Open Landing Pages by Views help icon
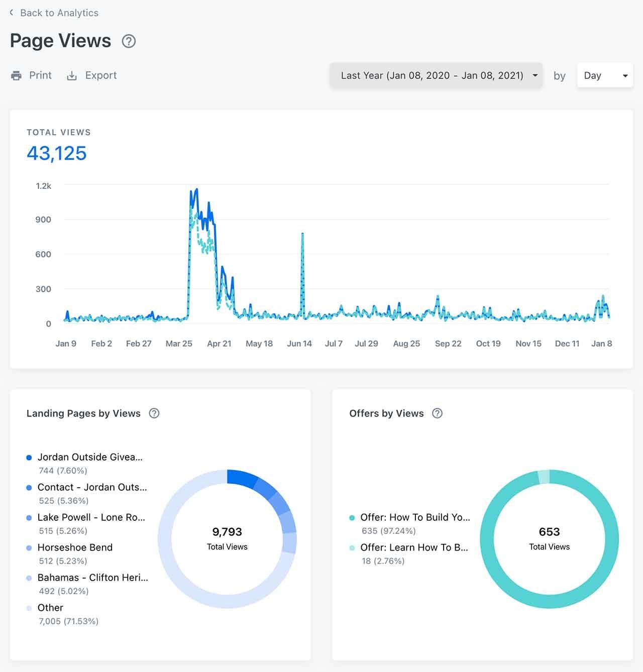The image size is (643, 672). (154, 413)
